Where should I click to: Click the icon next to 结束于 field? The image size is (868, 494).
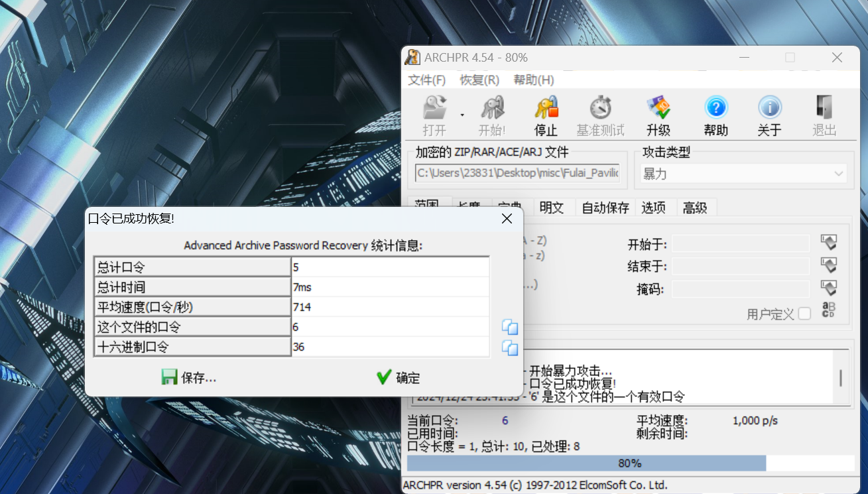pyautogui.click(x=829, y=265)
